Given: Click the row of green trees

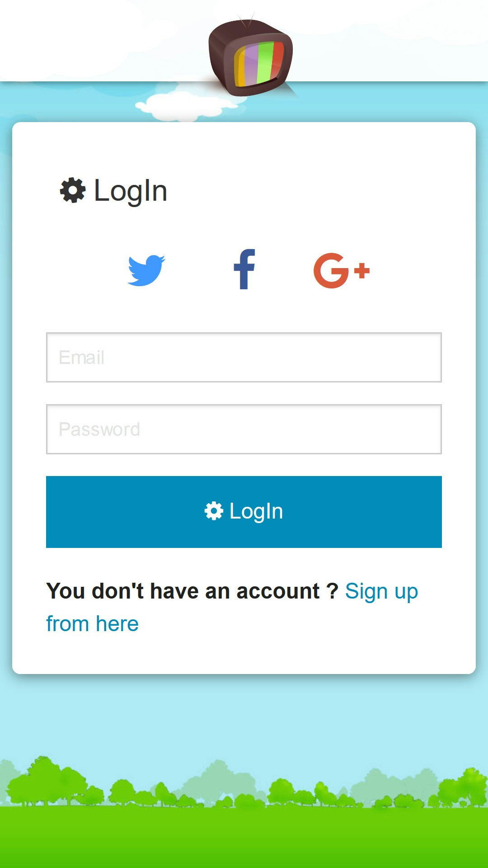Looking at the screenshot, I should point(244,782).
